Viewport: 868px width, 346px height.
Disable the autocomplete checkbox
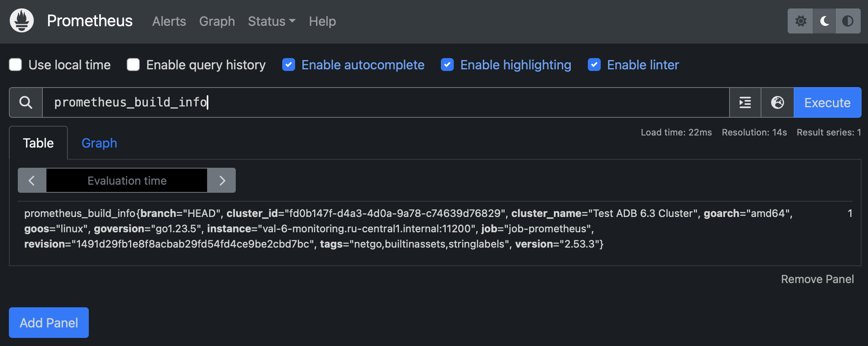coord(289,65)
